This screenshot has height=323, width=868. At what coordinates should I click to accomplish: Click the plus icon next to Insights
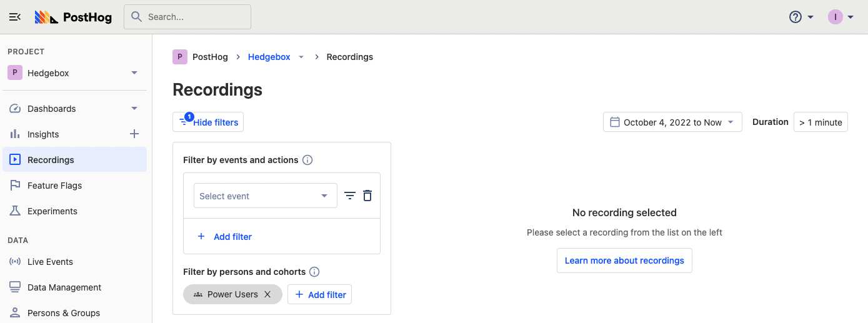click(x=134, y=134)
